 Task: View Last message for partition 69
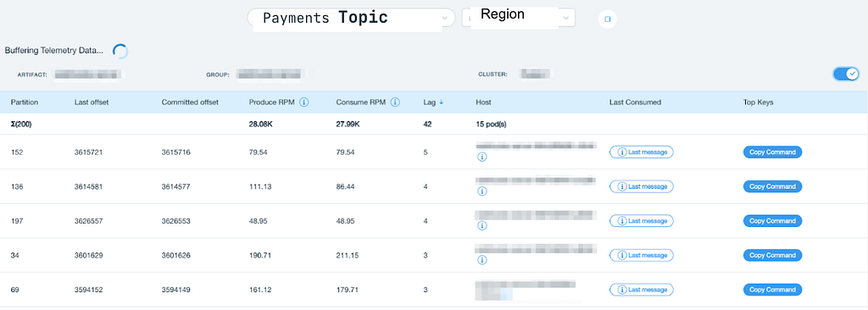pos(642,290)
